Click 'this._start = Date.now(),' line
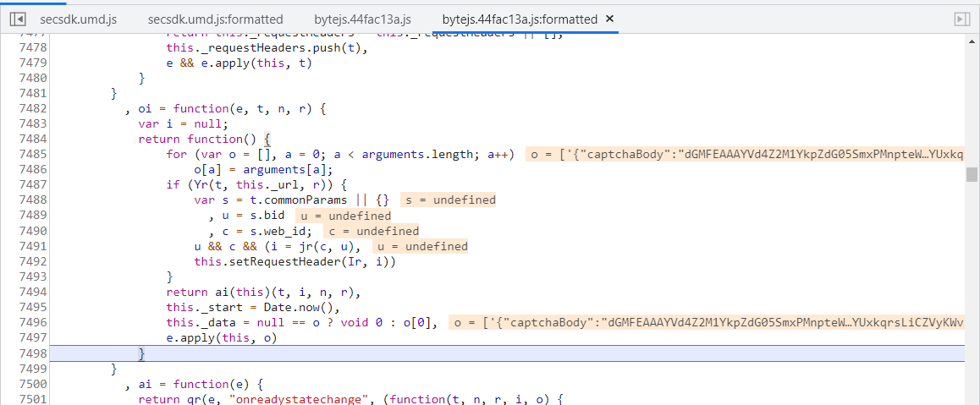The width and height of the screenshot is (980, 405). (x=252, y=307)
